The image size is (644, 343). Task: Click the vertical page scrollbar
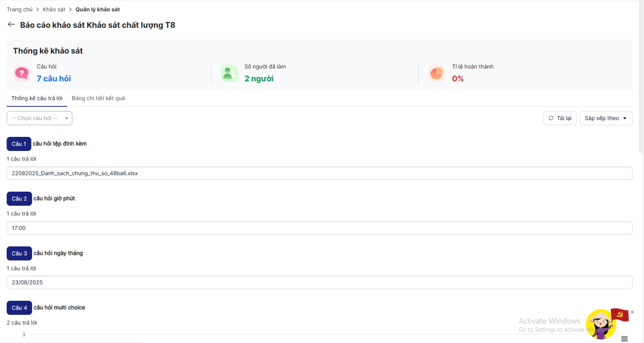(x=641, y=76)
